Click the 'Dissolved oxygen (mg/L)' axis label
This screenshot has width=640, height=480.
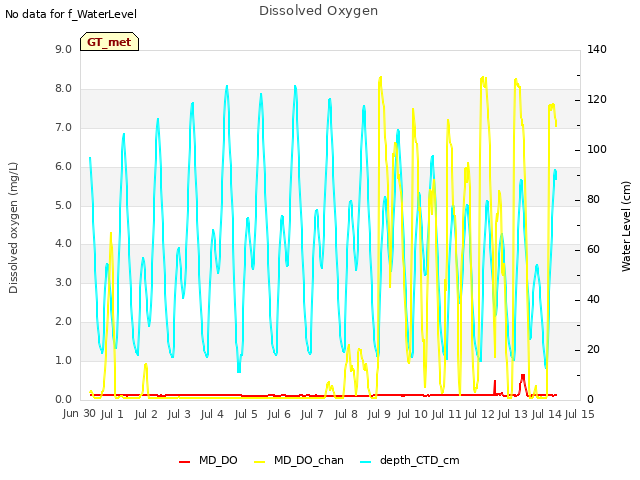(x=13, y=228)
